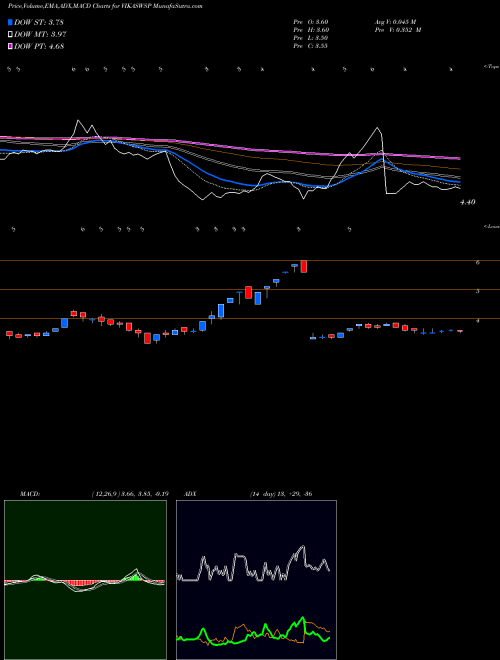500x660 pixels.
Task: Click the white DOW MT legend swatch
Action: coord(10,35)
